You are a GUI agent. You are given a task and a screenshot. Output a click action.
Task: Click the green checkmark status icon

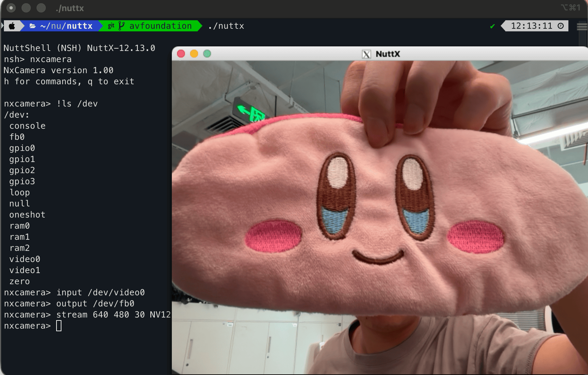[492, 26]
